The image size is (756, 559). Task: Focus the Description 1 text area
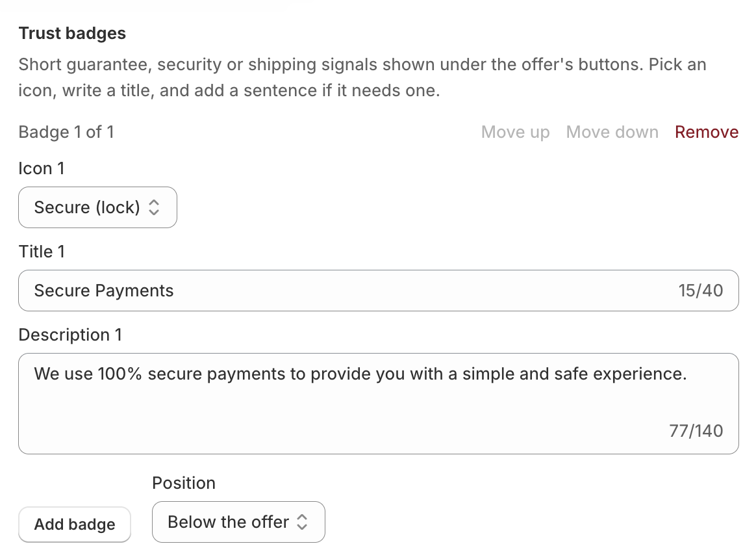coord(379,404)
